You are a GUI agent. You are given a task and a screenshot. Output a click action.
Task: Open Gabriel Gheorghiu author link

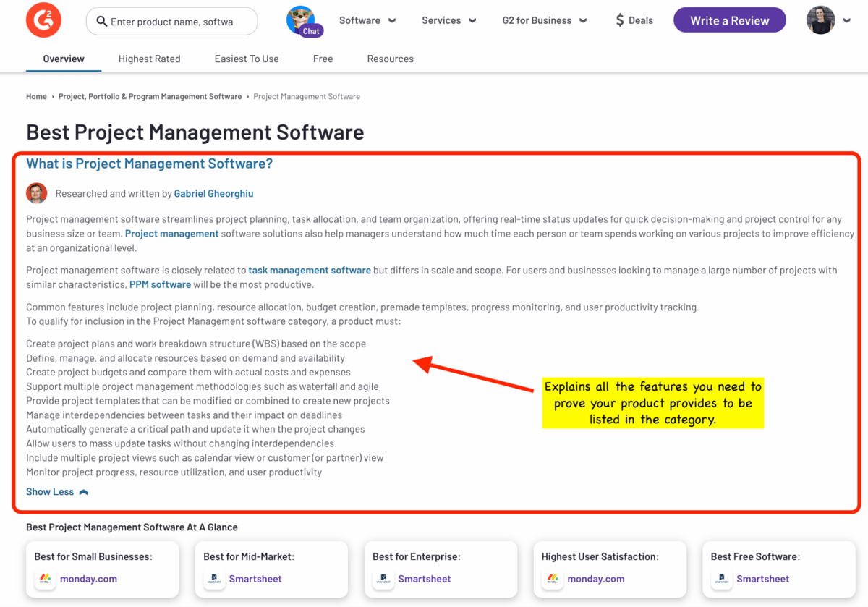[213, 194]
